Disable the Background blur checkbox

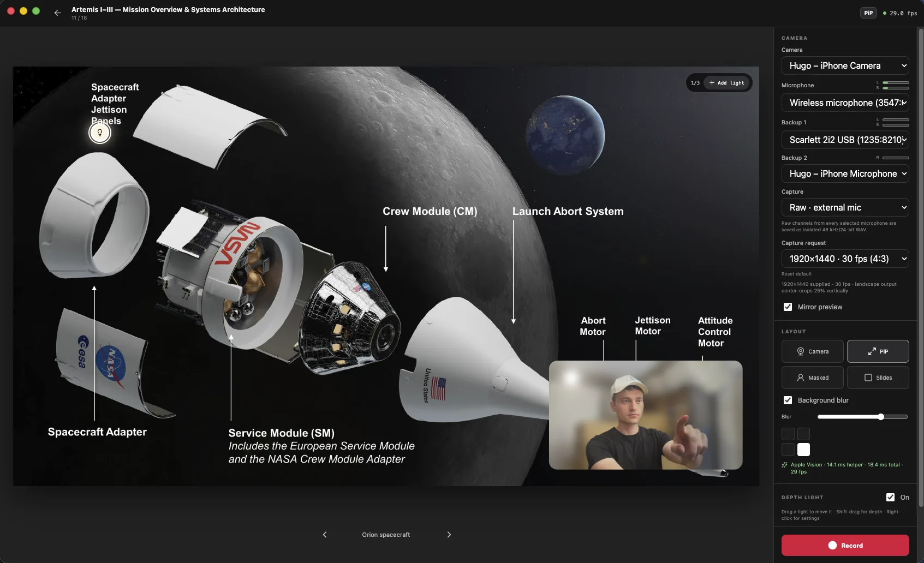click(788, 400)
